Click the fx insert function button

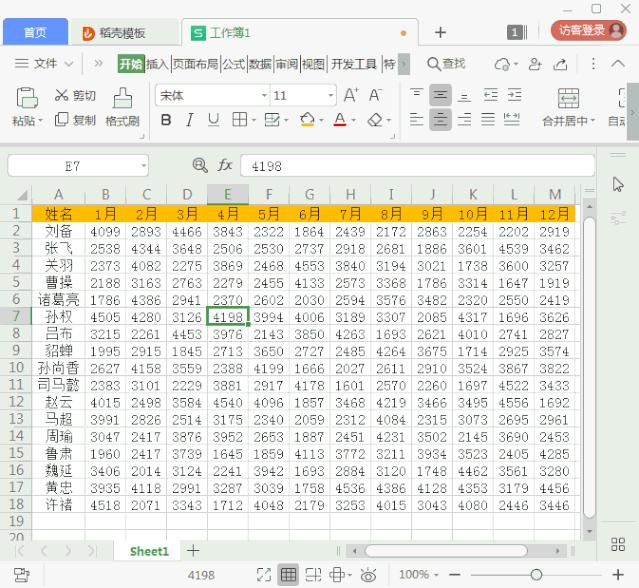point(225,165)
